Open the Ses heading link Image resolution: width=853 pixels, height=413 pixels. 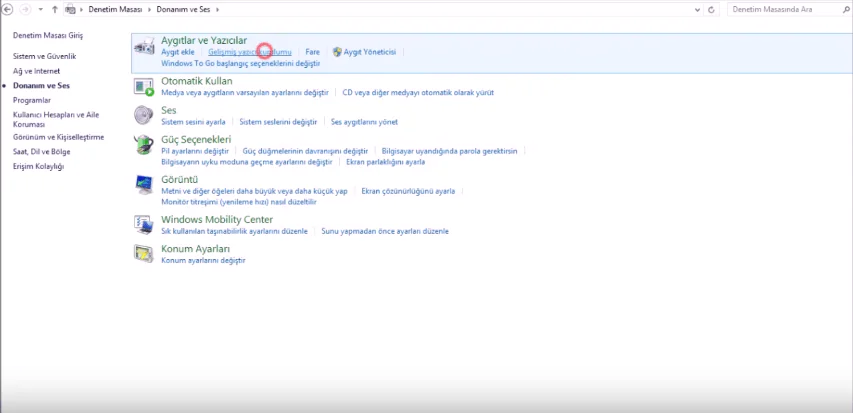[x=169, y=110]
